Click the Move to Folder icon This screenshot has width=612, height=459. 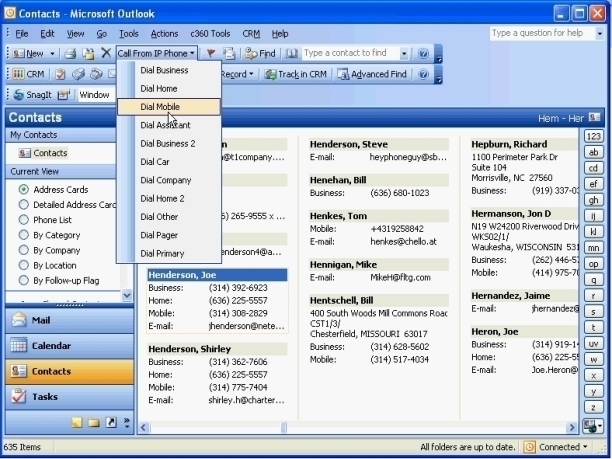click(x=89, y=53)
